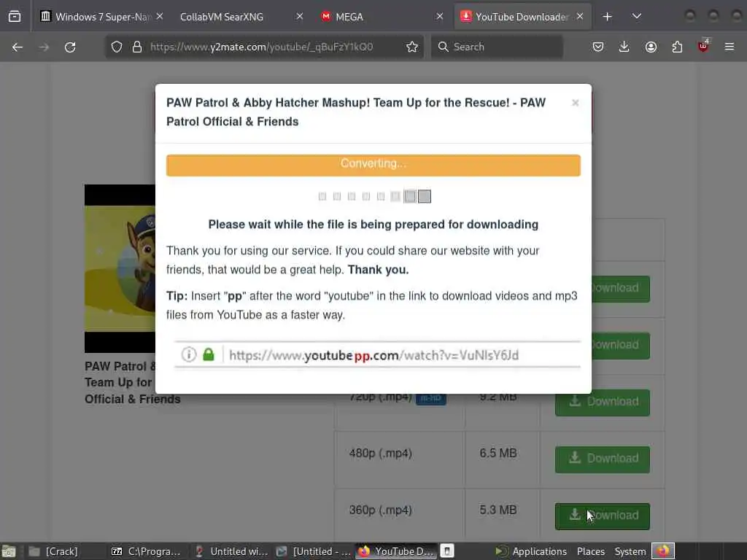Open the tracking protection shield
The width and height of the screenshot is (747, 560).
117,47
